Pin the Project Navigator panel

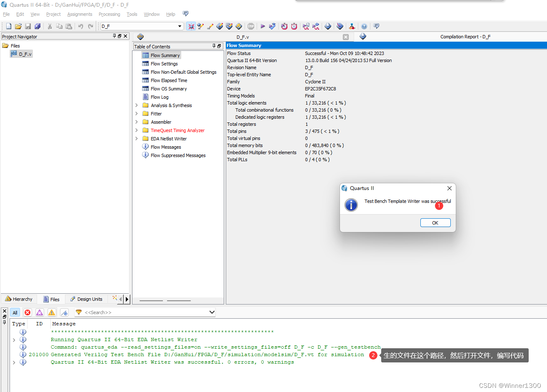tap(115, 36)
